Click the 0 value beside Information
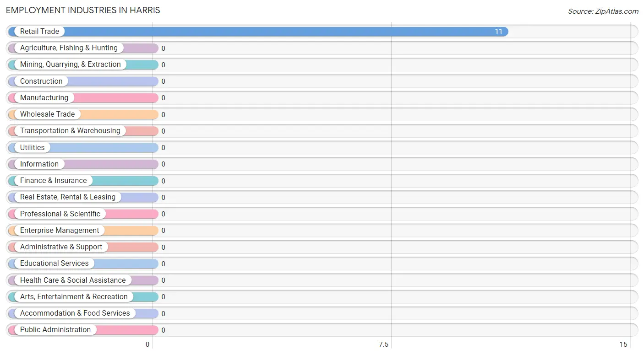The width and height of the screenshot is (644, 355). point(163,164)
